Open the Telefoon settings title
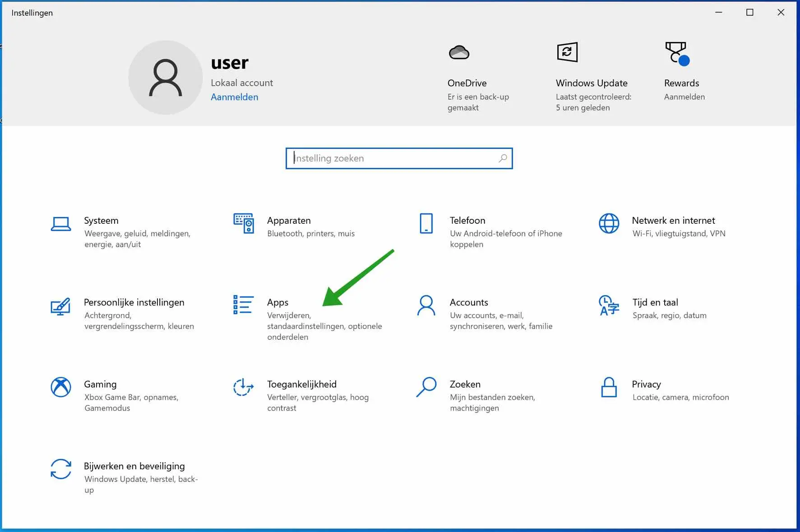 click(x=467, y=221)
